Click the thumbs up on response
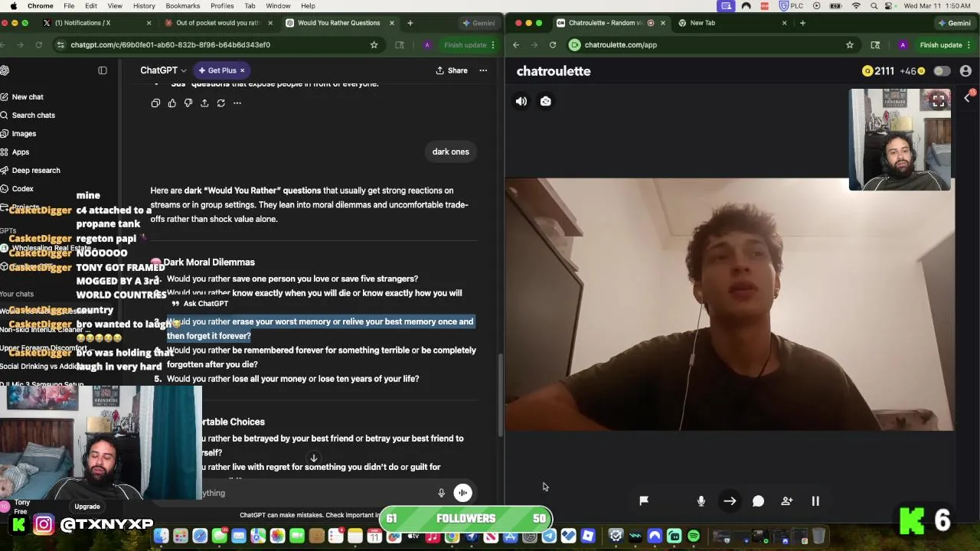 pos(171,103)
